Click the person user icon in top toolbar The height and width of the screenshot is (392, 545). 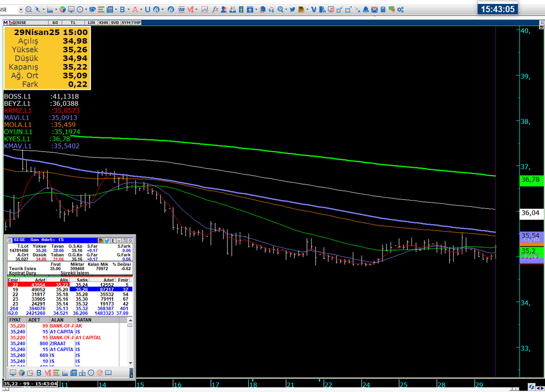224,9
